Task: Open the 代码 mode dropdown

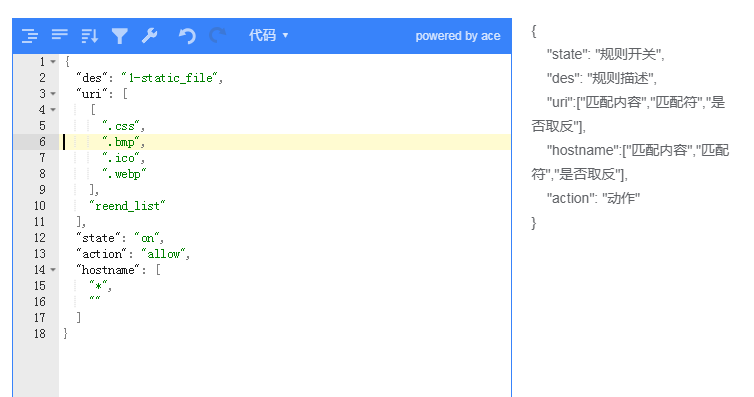Action: pyautogui.click(x=268, y=35)
